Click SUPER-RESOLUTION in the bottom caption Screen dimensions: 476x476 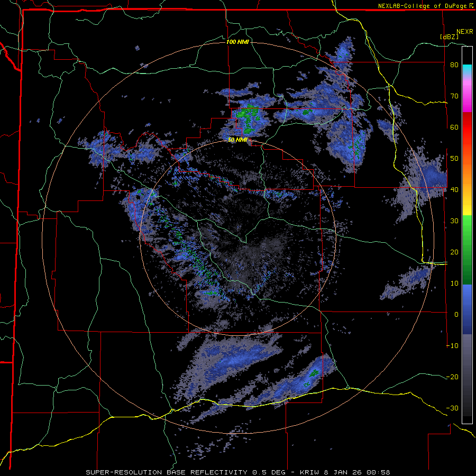click(124, 472)
